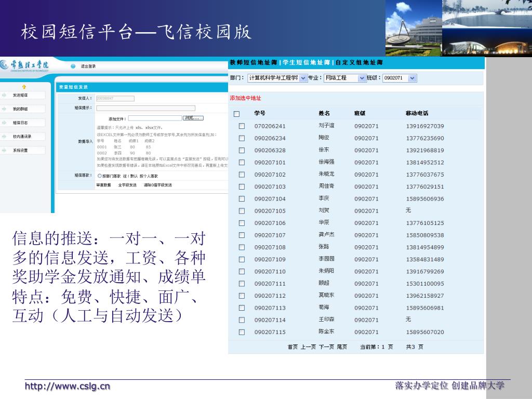Check the box for student 090207103 周佳奇
This screenshot has height=399, width=532.
[x=242, y=187]
